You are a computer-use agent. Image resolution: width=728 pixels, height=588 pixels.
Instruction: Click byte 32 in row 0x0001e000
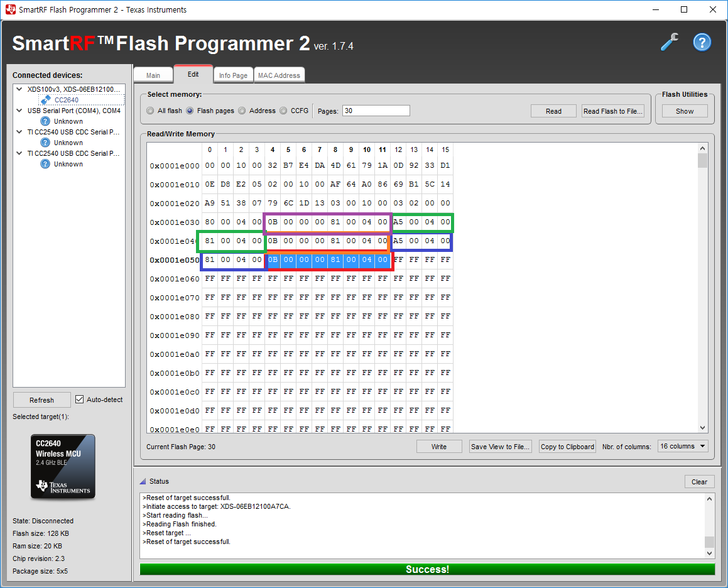coord(273,165)
